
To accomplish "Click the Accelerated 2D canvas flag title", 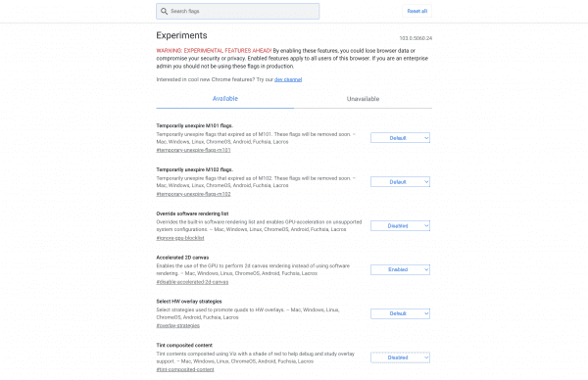I will (x=182, y=258).
